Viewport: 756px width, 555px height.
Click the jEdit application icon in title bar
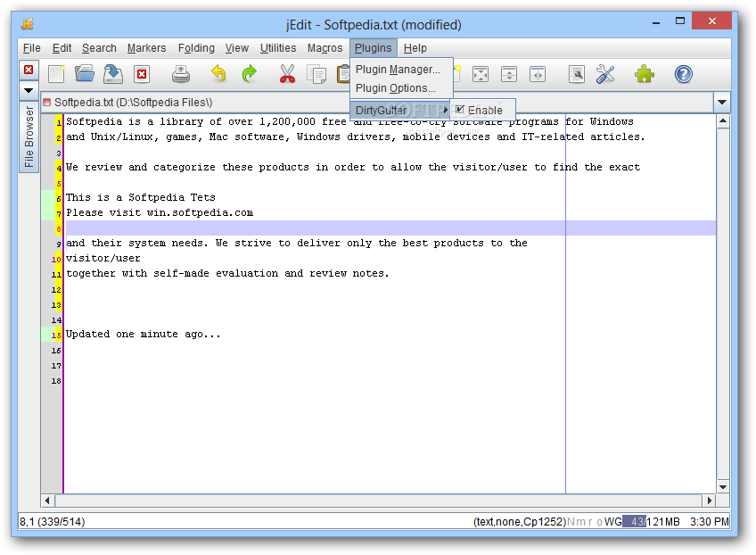[28, 24]
